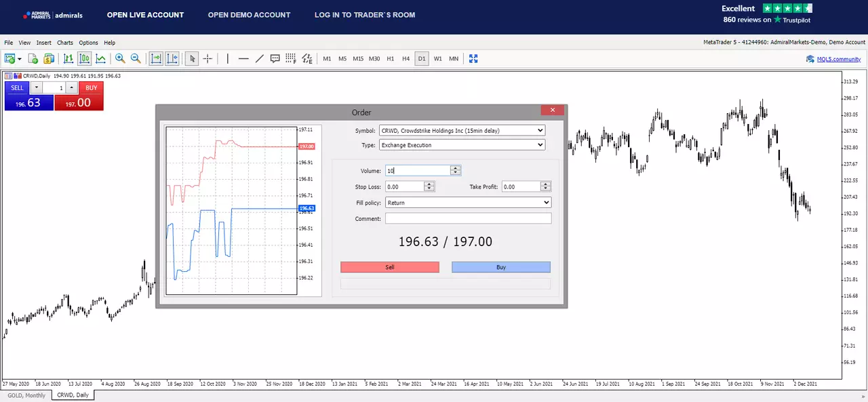Click OPEN DEMO ACCOUNT link
Screen dimensions: 868x402
[x=249, y=15]
